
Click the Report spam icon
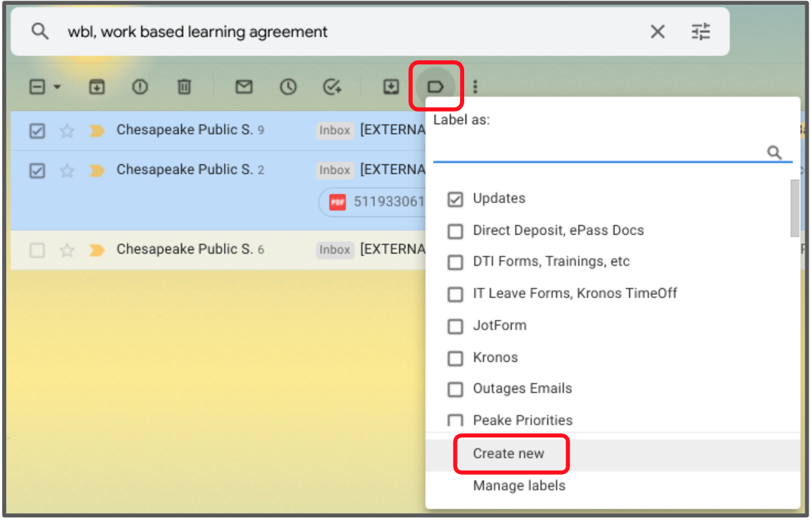(x=140, y=87)
